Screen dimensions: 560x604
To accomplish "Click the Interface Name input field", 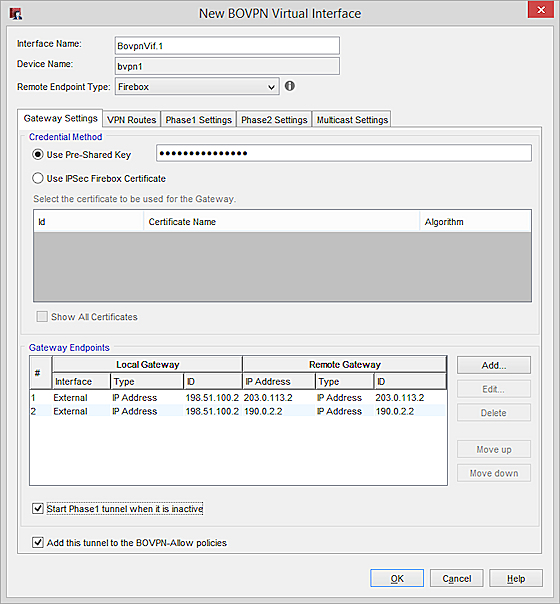I will tap(227, 45).
